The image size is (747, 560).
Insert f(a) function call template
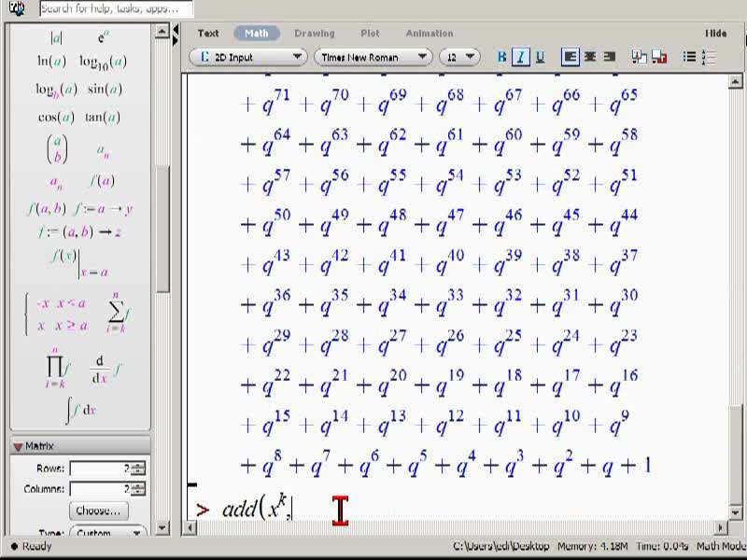[x=102, y=181]
